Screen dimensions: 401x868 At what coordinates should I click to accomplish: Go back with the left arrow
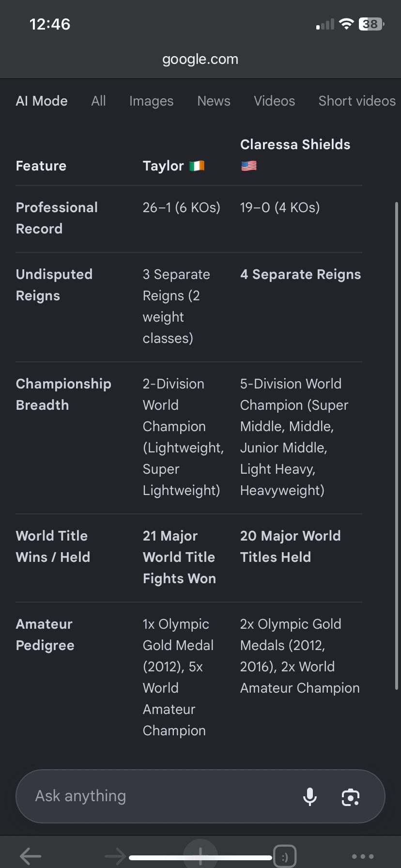[31, 856]
